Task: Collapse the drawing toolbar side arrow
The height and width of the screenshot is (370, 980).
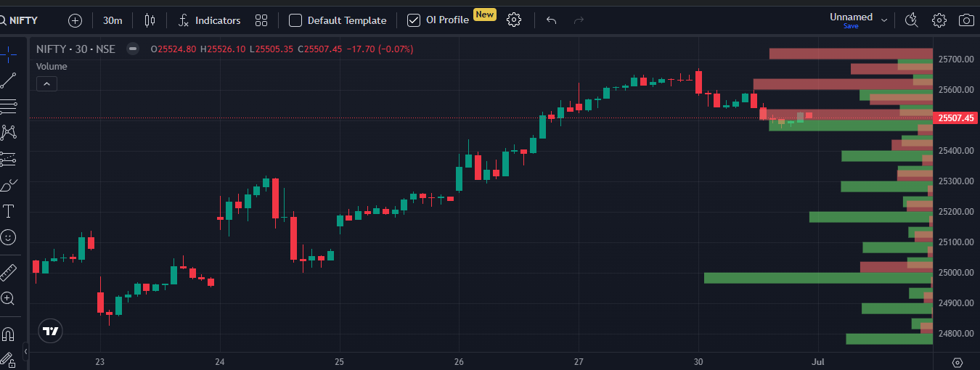Action: pos(26,352)
